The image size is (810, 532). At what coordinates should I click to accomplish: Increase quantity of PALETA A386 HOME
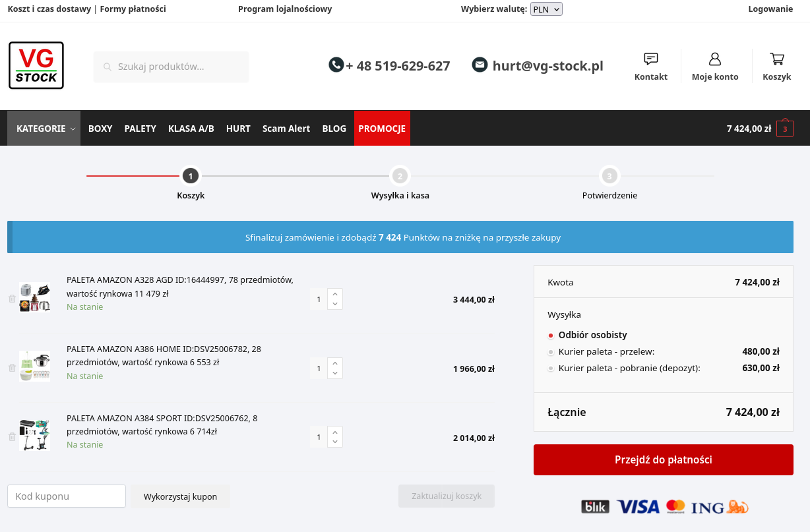coord(335,363)
